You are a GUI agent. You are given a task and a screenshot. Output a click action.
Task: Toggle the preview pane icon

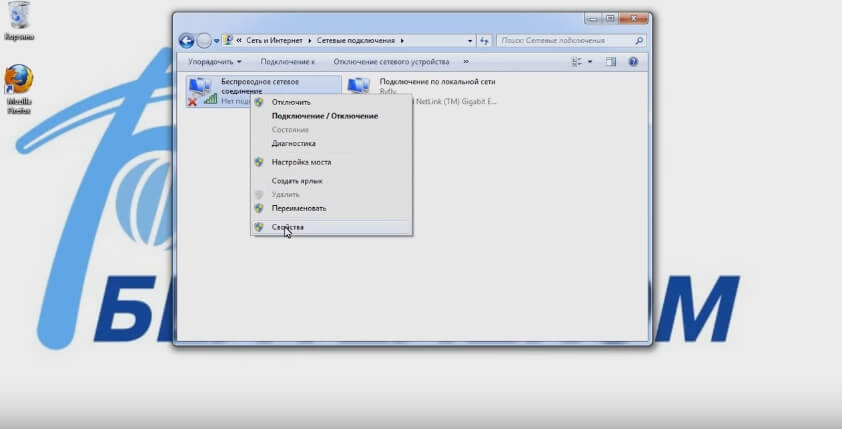tap(611, 62)
